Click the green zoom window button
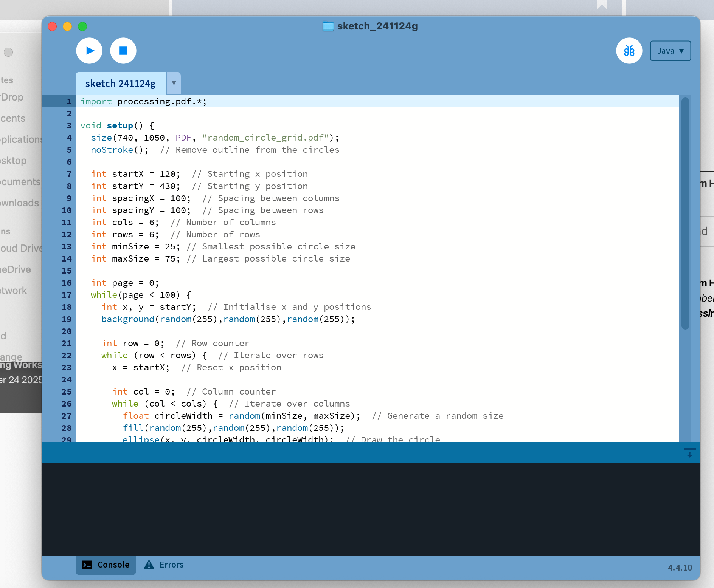The image size is (714, 588). [x=82, y=26]
